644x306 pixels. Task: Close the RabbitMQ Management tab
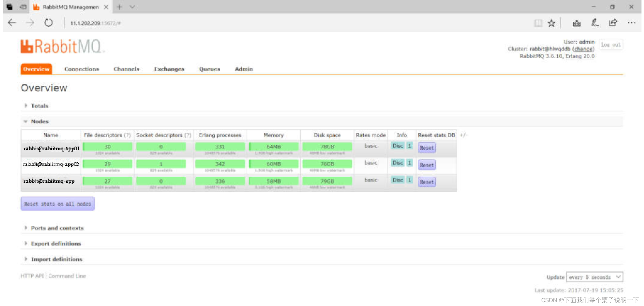[x=106, y=7]
